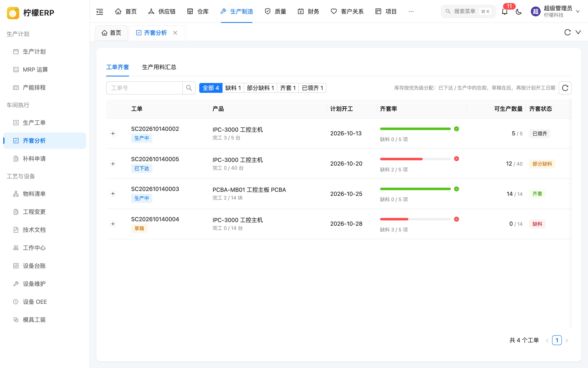Open 工程变更 in sidebar
588x368 pixels.
point(45,212)
